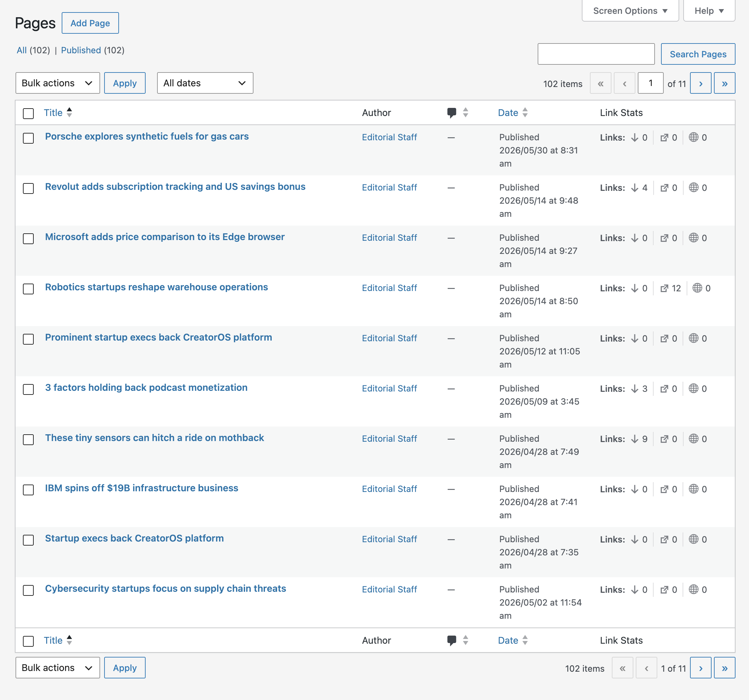Click the footer Title column label

click(x=53, y=640)
